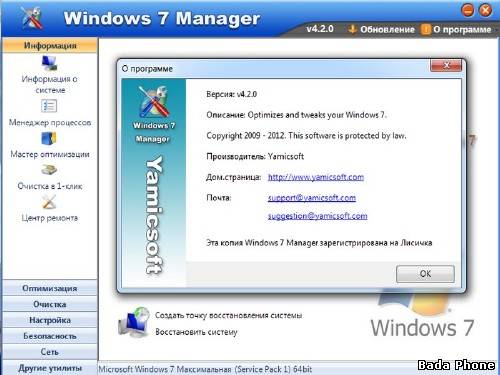Click the Microsoft Windows 7 Максимальная status bar text
Viewport: 500px width, 375px height.
pyautogui.click(x=205, y=369)
